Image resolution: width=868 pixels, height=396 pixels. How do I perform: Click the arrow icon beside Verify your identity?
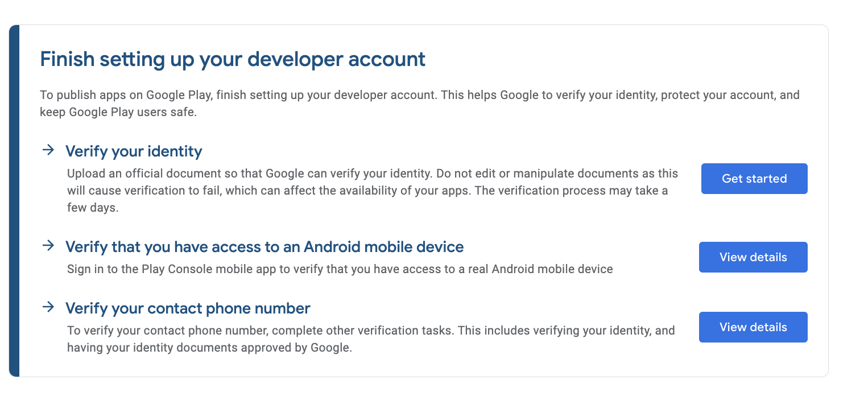click(x=49, y=150)
